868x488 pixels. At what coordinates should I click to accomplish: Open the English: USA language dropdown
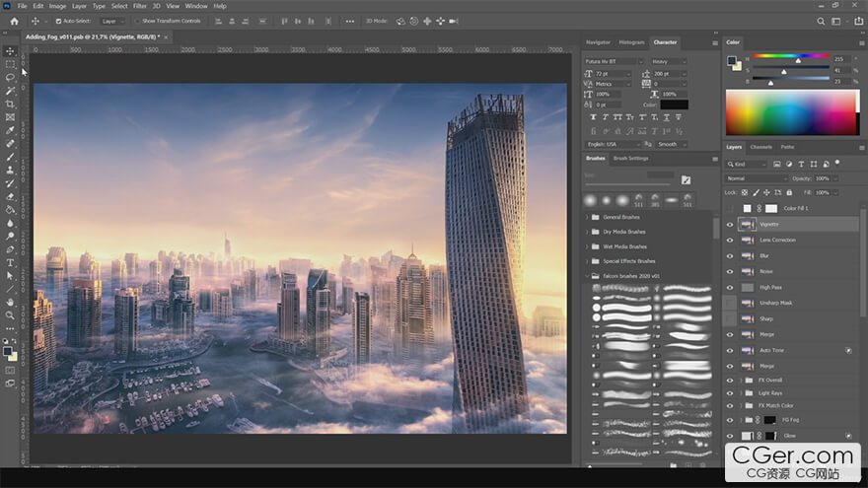pyautogui.click(x=613, y=144)
